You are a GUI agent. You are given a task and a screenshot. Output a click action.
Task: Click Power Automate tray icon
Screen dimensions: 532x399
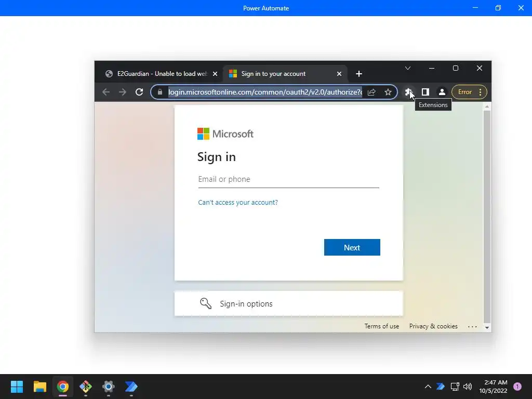coord(441,387)
